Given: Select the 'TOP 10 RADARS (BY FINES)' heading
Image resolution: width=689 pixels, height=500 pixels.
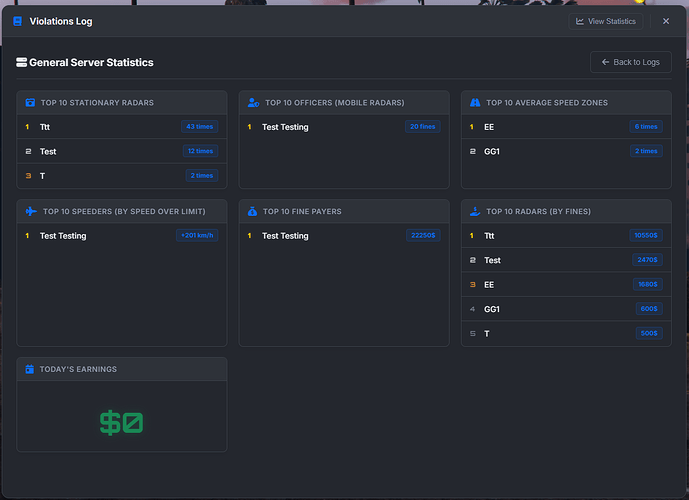Looking at the screenshot, I should tap(538, 211).
